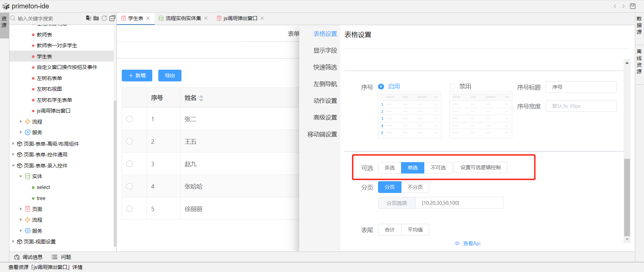
Task: Click the 新增 button
Action: (x=137, y=76)
